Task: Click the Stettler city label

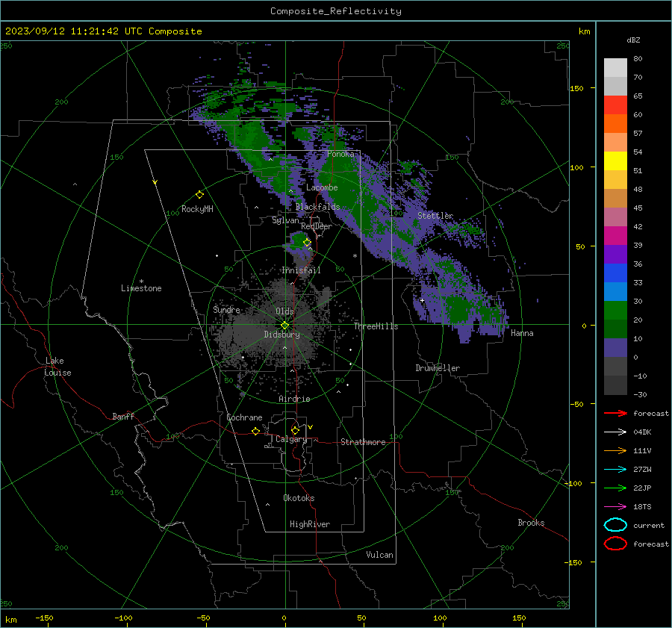Action: click(x=435, y=216)
